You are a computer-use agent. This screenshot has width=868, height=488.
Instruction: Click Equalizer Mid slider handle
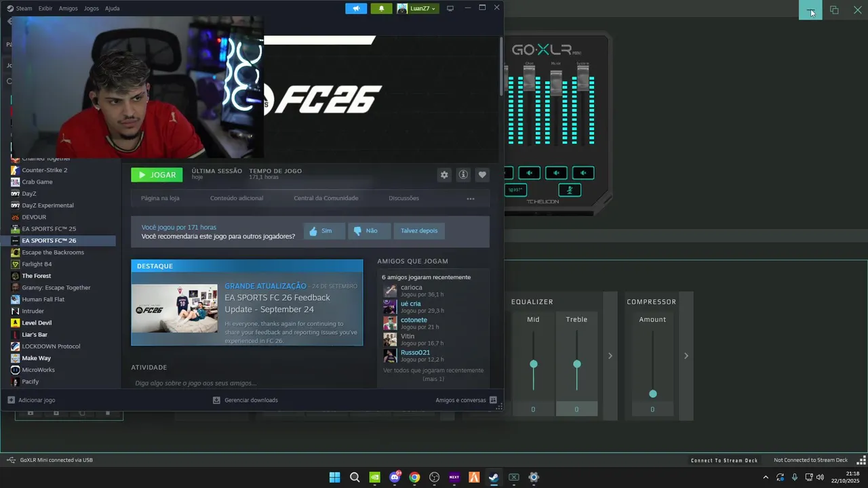click(534, 364)
